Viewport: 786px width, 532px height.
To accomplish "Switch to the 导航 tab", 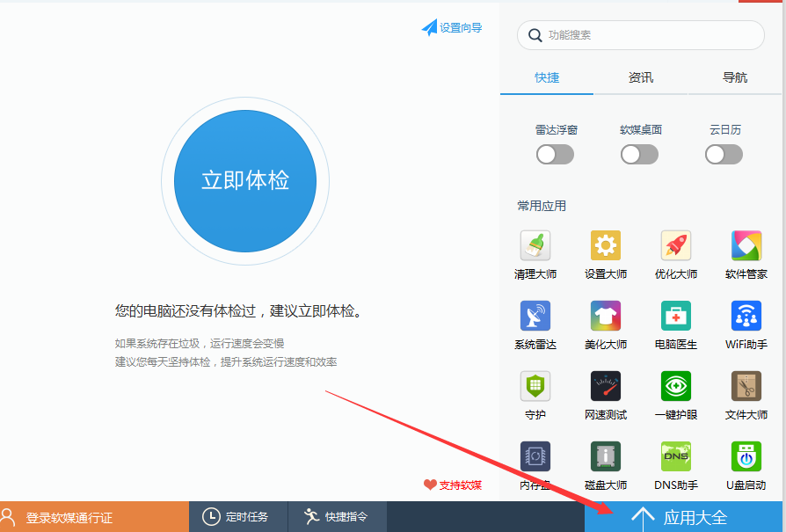I will 735,77.
